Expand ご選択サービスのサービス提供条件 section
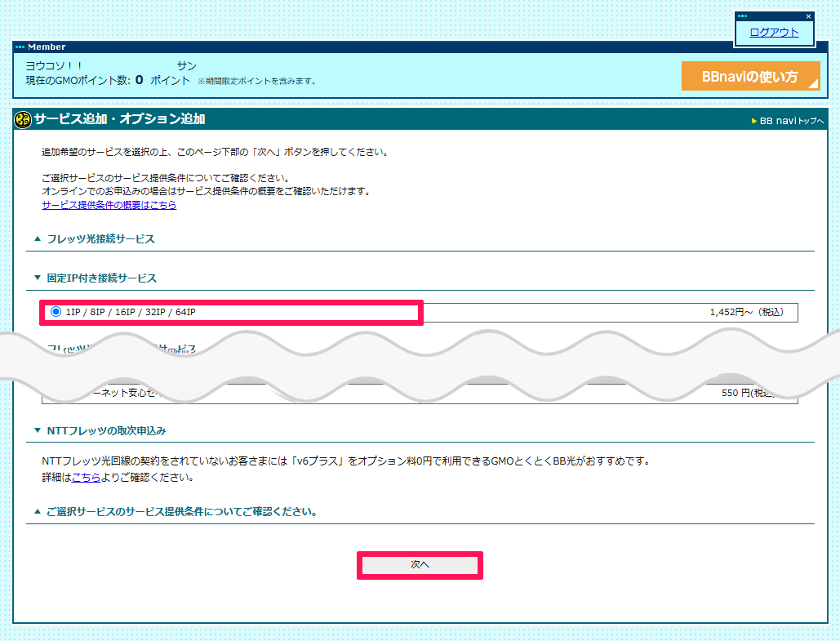This screenshot has height=641, width=840. click(x=176, y=512)
